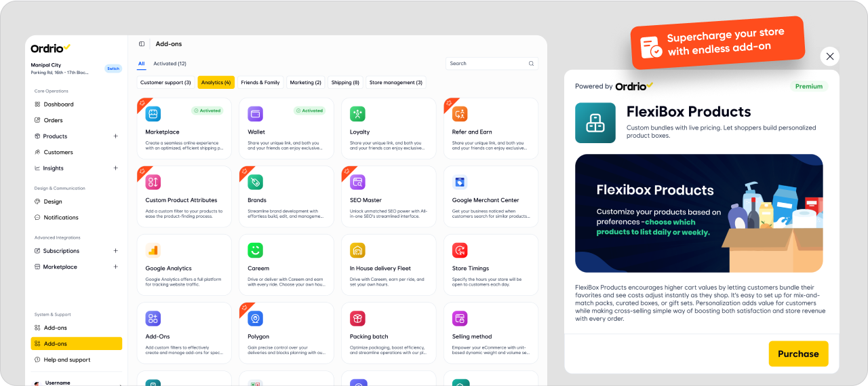Click the Store Timings icon
Viewport: 868px width, 386px height.
[460, 250]
